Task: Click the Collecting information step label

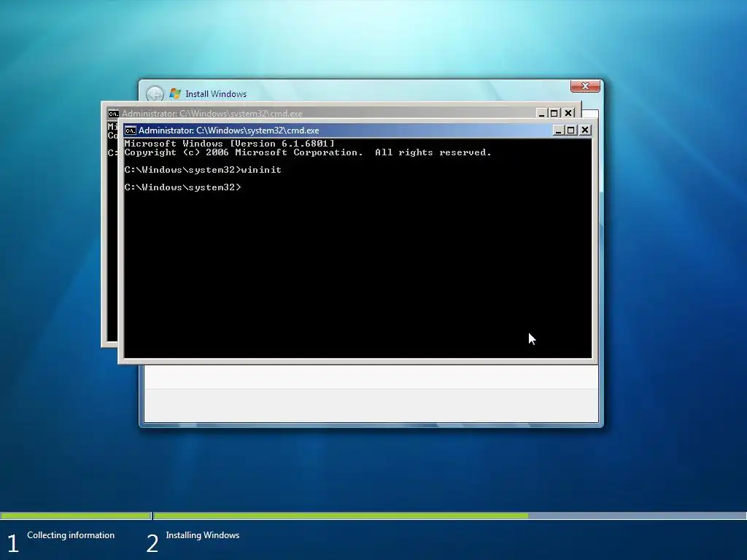Action: (x=71, y=535)
